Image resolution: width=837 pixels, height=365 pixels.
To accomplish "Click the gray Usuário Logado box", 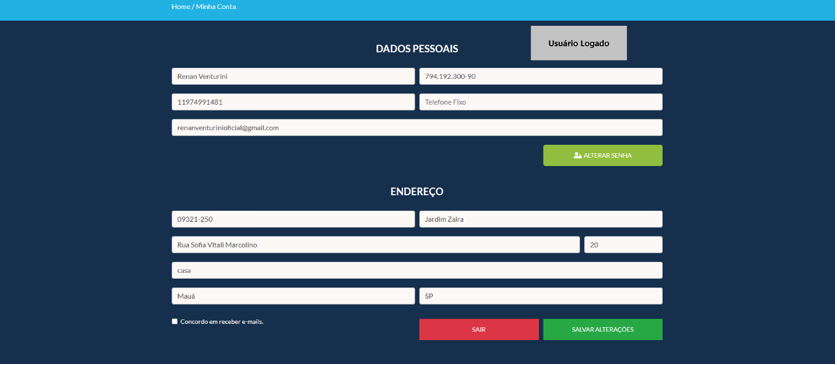I will pos(579,43).
